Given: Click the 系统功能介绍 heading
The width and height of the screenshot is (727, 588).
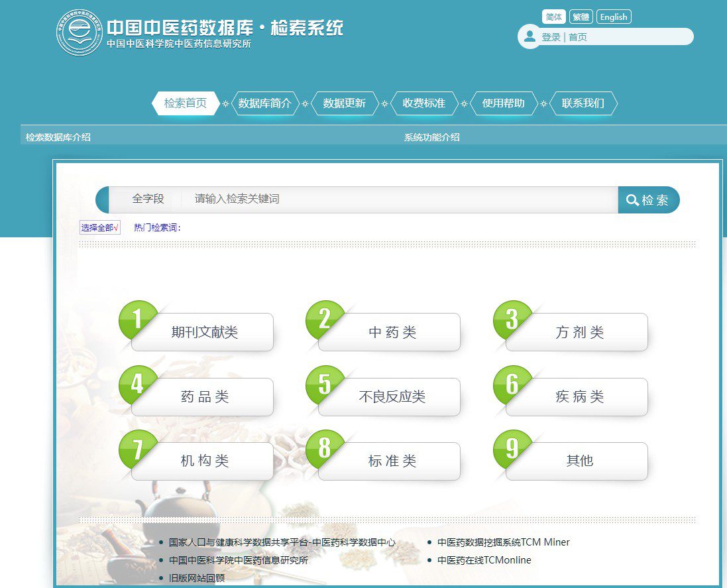Looking at the screenshot, I should (431, 137).
